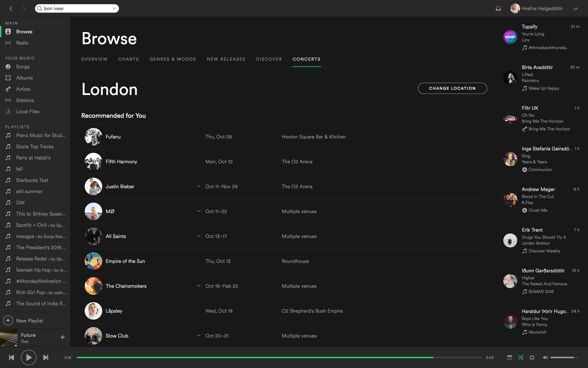Open Wake Up Happy playlist in feed

pos(544,88)
